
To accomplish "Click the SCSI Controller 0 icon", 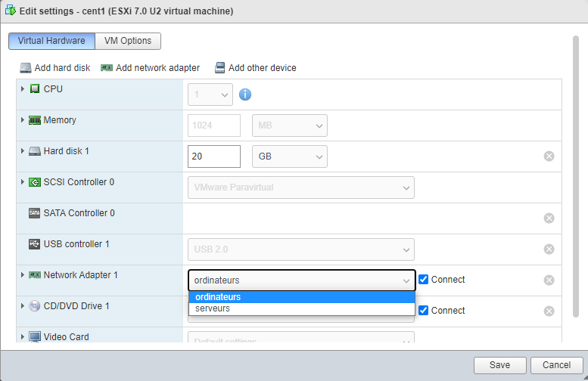I will point(35,182).
